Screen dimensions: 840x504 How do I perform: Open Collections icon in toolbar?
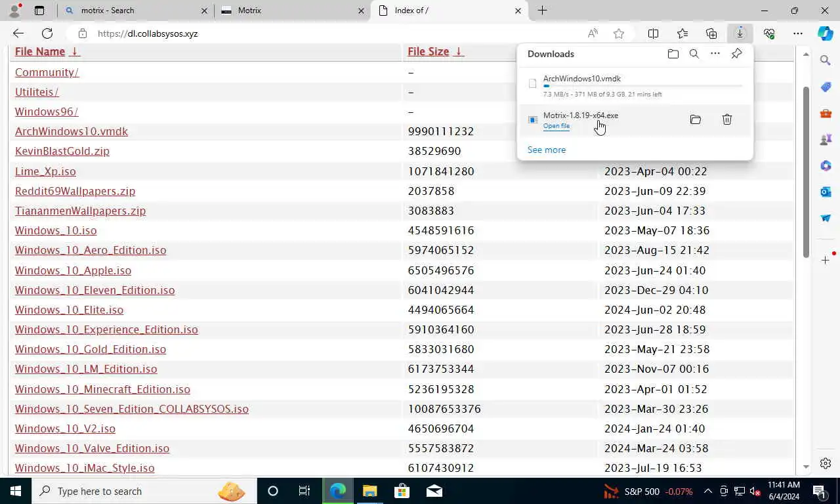711,33
